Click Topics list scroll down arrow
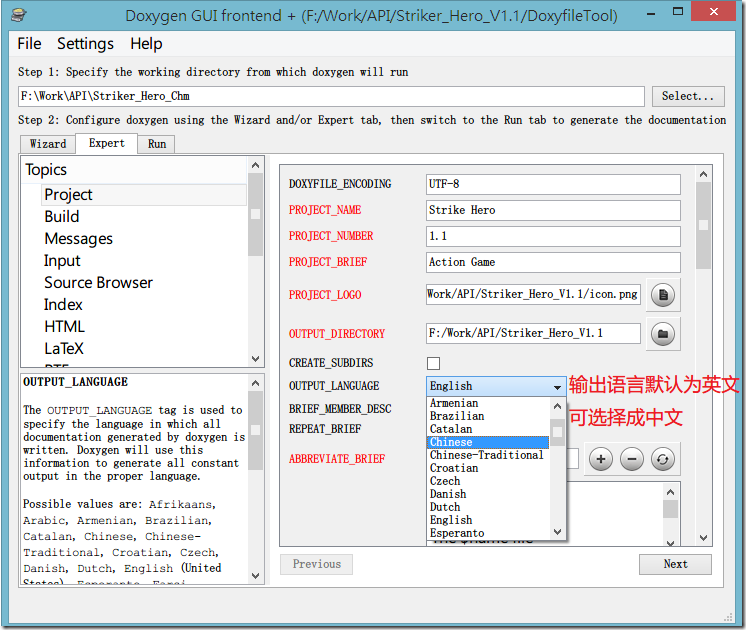746x630 pixels. 255,359
